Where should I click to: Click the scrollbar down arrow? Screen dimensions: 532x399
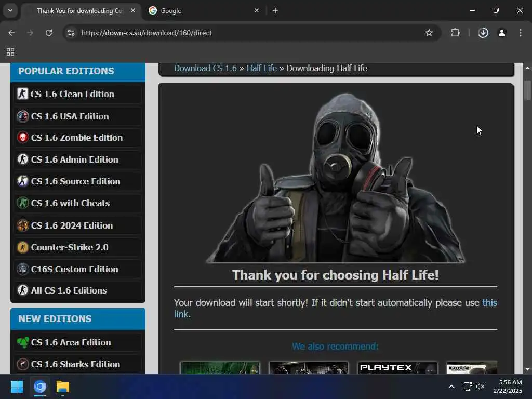(527, 369)
